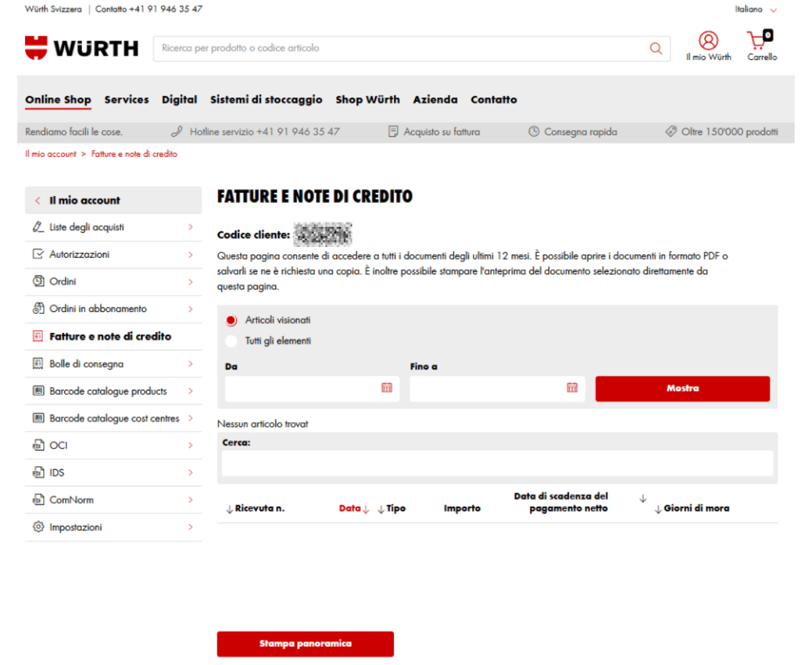The height and width of the screenshot is (665, 812).
Task: Open the Services menu
Action: click(x=127, y=99)
